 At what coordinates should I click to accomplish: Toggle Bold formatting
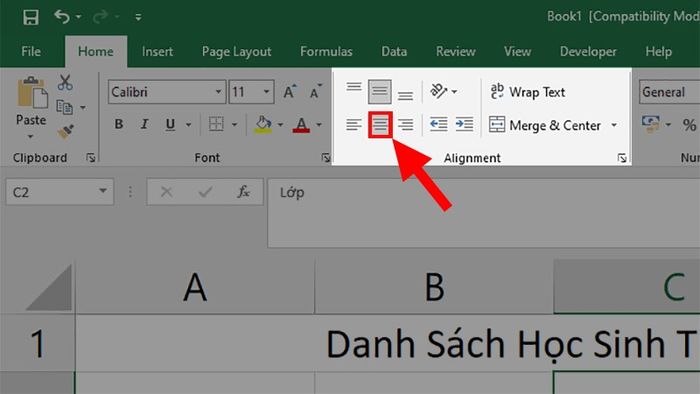point(118,124)
